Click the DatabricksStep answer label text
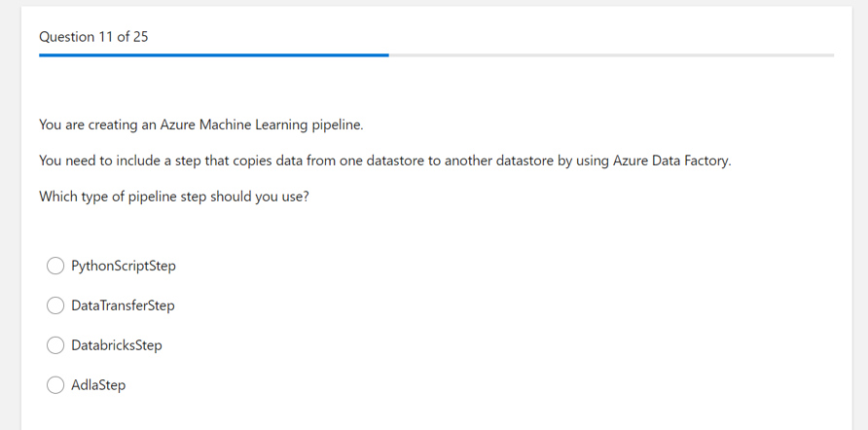Image resolution: width=868 pixels, height=430 pixels. point(117,345)
